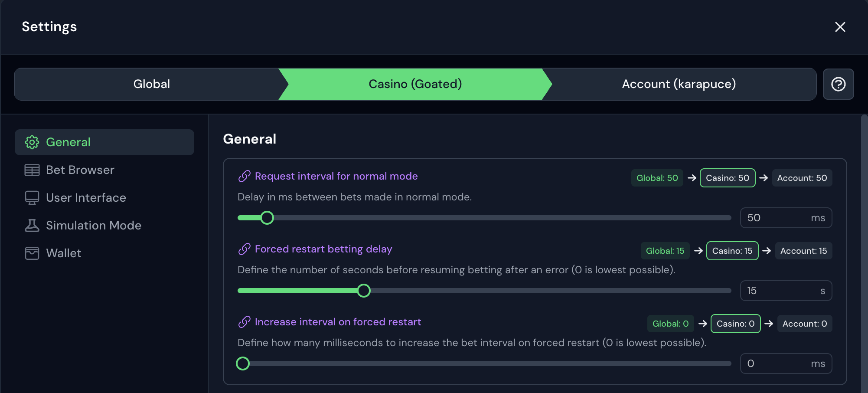Click link icon beside Forced restart betting delay

click(x=245, y=249)
